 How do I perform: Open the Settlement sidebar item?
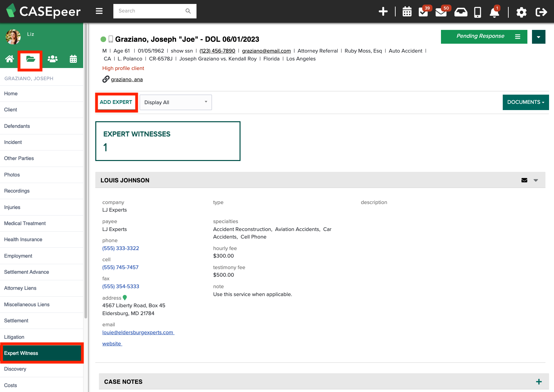(41, 321)
